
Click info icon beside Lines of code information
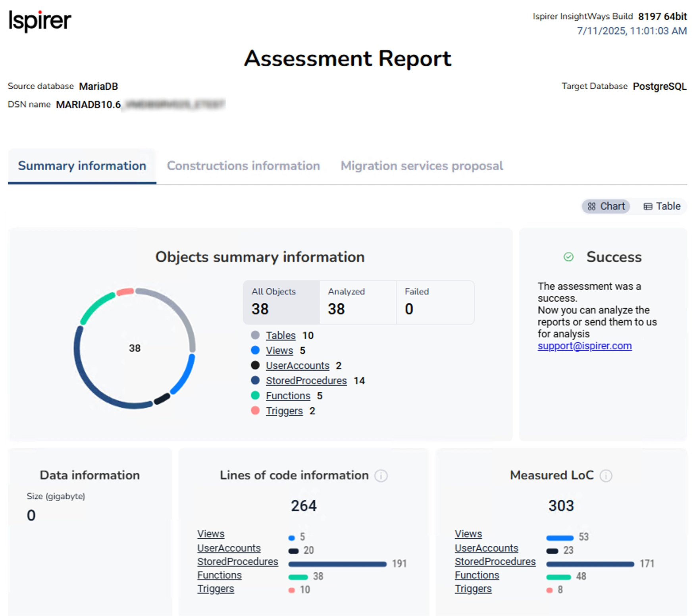381,475
